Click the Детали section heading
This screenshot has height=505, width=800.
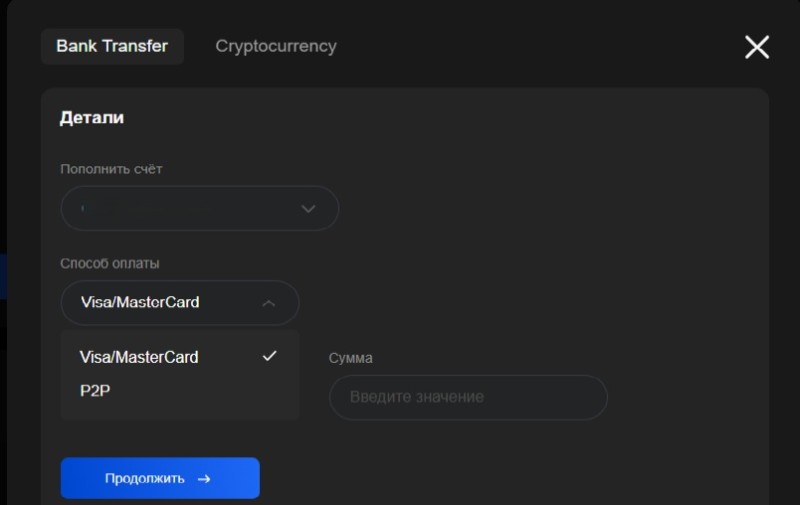(92, 118)
